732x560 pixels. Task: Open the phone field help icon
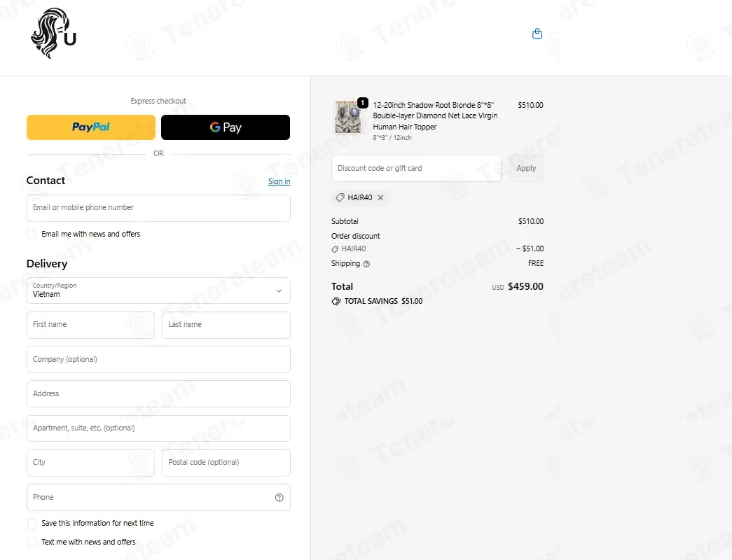pos(279,498)
